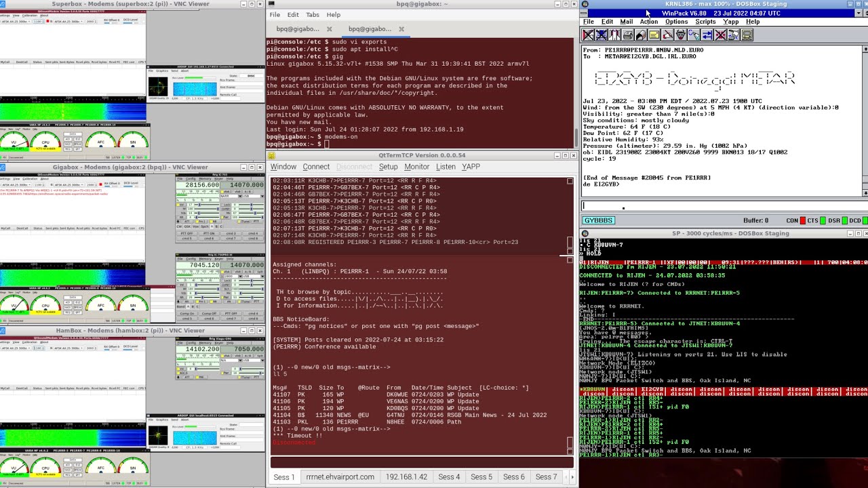The height and width of the screenshot is (488, 868).
Task: Open YAPP menu in QtTermTCP
Action: (471, 167)
